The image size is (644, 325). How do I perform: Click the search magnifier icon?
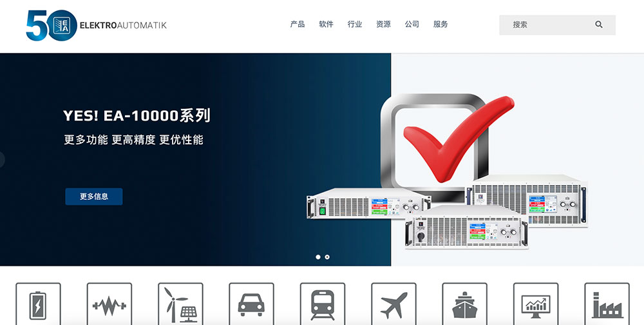point(599,25)
